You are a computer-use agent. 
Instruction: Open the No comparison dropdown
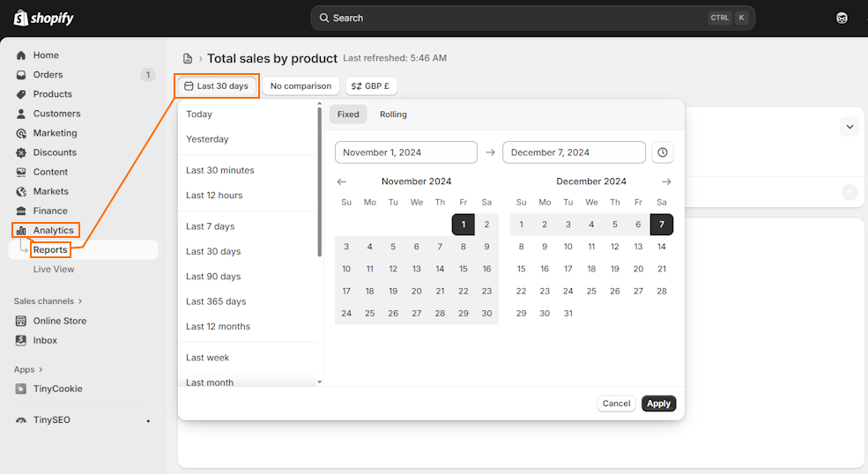point(300,85)
